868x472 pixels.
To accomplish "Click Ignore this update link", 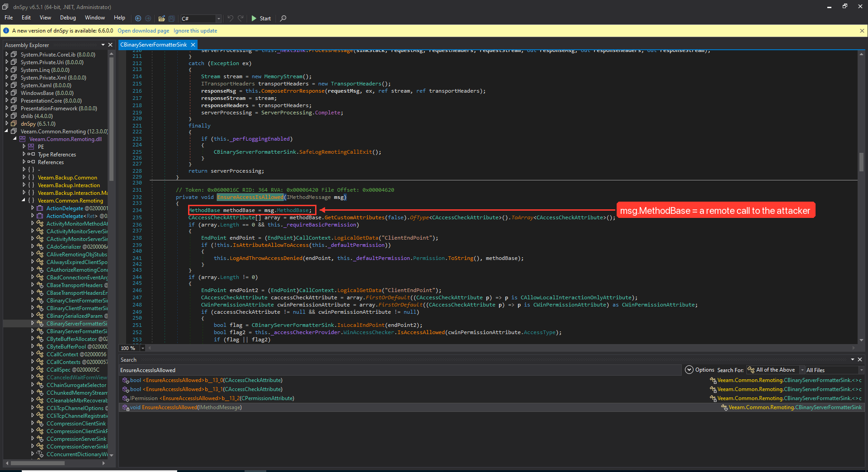I will (195, 31).
